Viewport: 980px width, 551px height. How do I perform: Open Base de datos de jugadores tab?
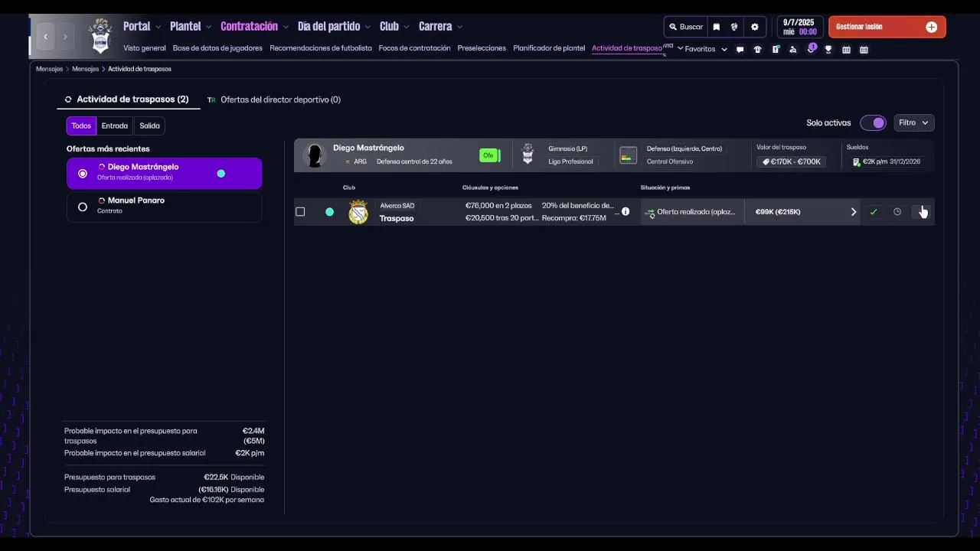217,48
